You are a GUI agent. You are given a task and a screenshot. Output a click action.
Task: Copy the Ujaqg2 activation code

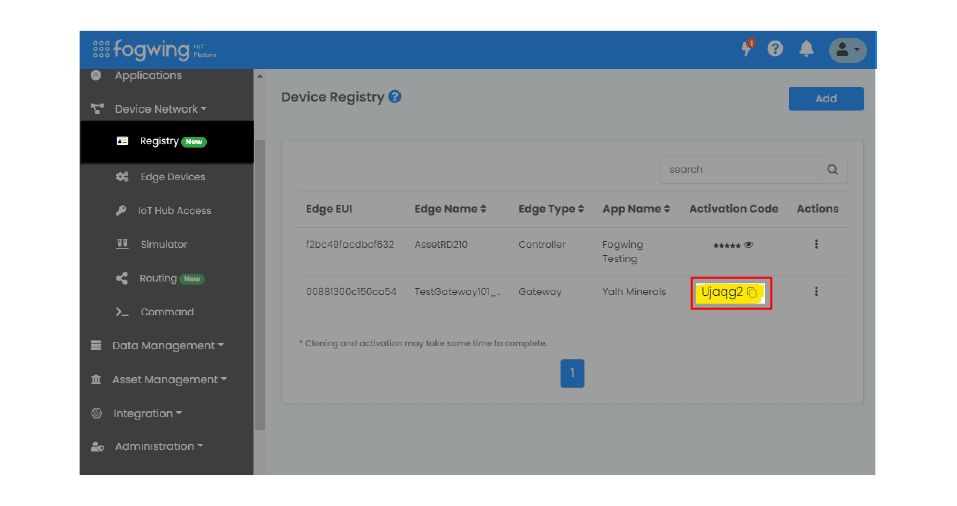pyautogui.click(x=752, y=292)
